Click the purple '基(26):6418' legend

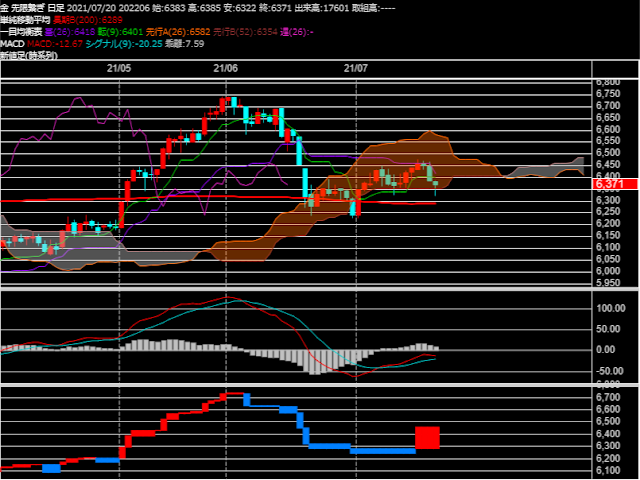[70, 32]
